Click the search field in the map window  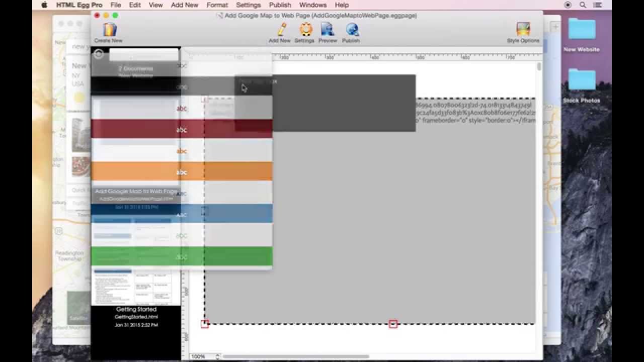tap(78, 46)
